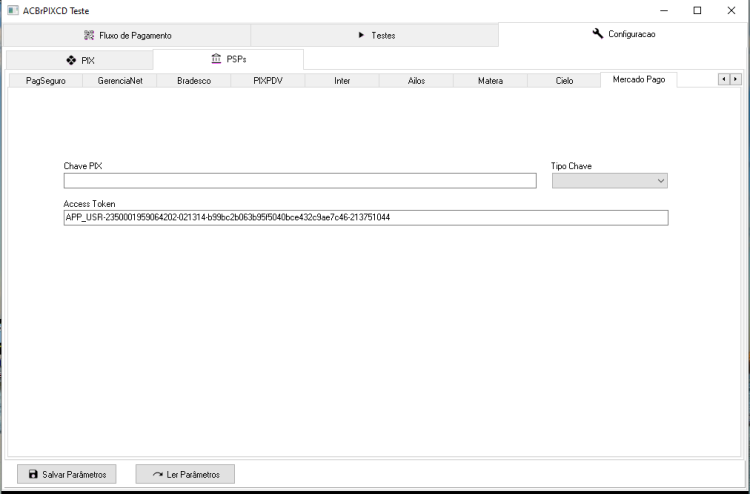Click the left tab scroll arrow

(724, 79)
